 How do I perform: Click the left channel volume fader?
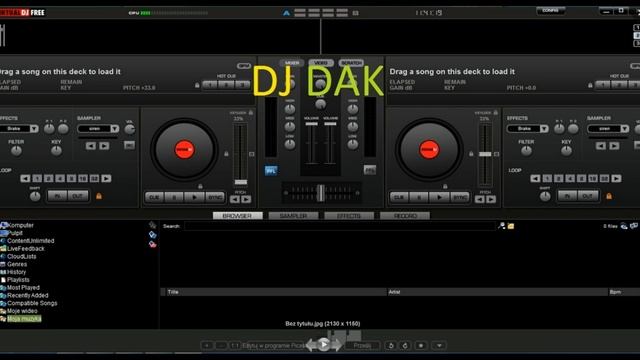pos(311,124)
